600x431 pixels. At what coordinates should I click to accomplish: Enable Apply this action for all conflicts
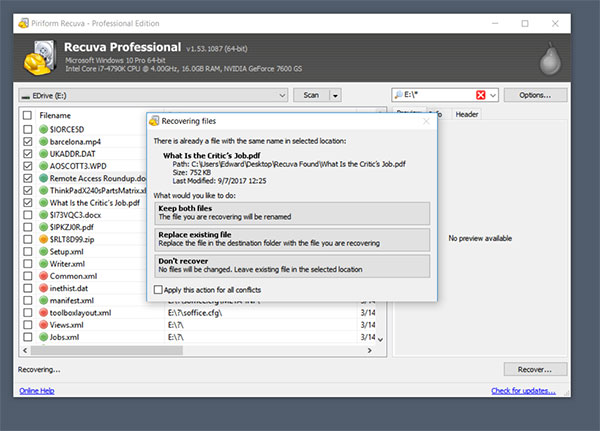click(159, 289)
